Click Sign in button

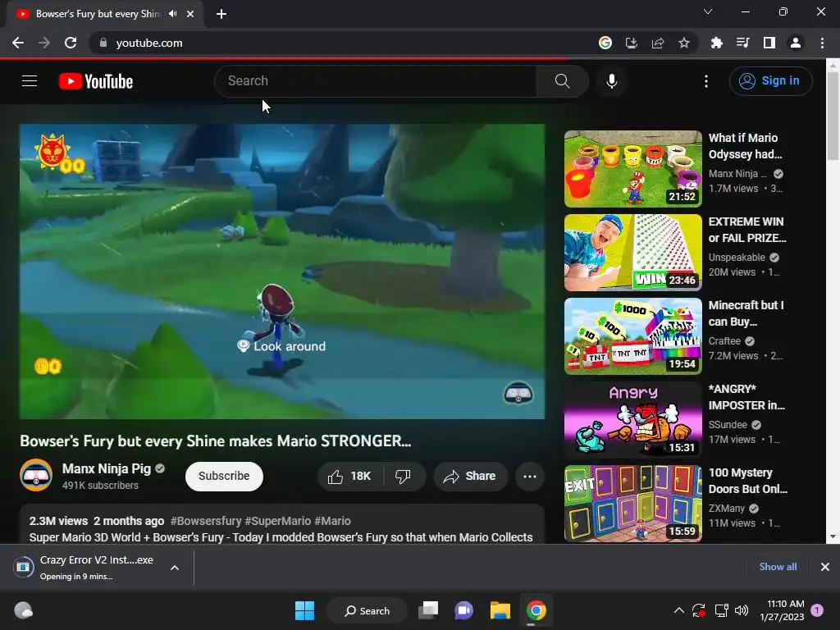point(770,81)
